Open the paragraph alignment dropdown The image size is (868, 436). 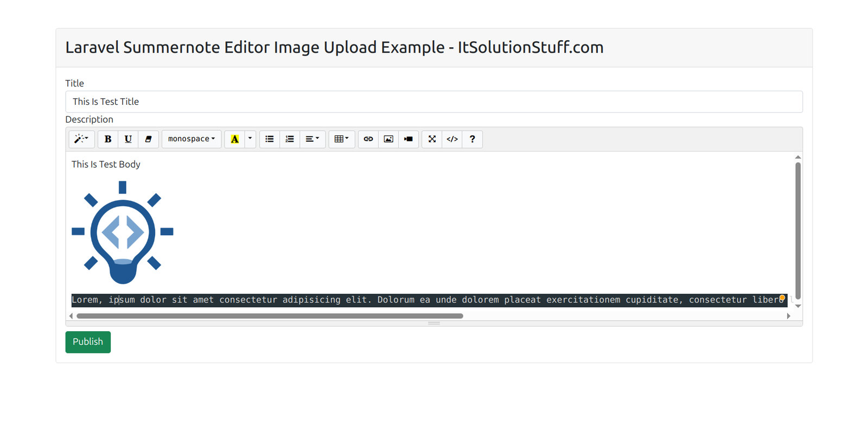[312, 139]
